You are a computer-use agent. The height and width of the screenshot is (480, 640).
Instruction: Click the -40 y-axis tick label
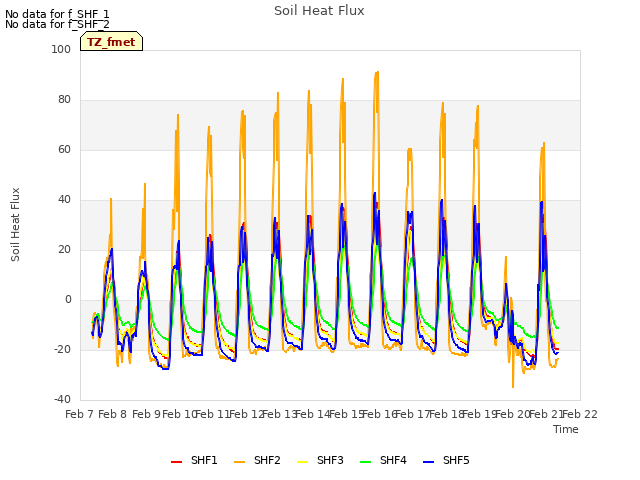point(62,400)
